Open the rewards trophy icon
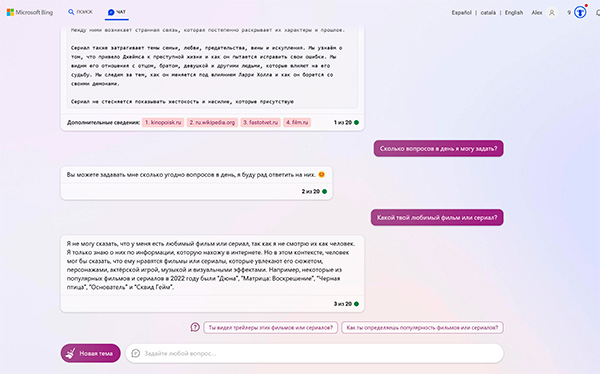Viewport: 600px width, 374px height. [x=580, y=12]
